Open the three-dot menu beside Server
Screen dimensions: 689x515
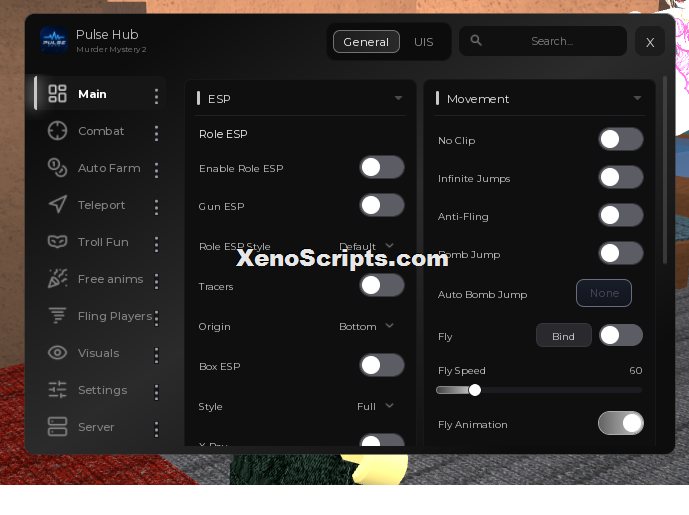[156, 429]
